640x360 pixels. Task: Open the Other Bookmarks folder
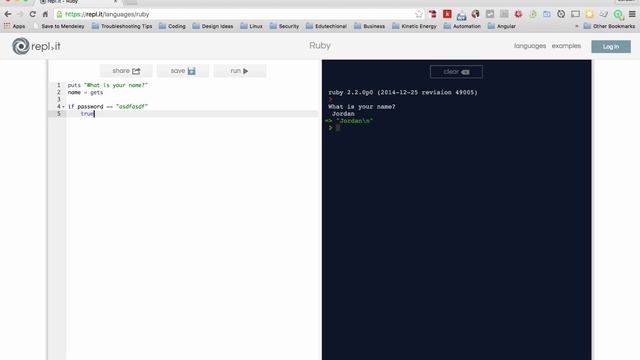[x=609, y=26]
